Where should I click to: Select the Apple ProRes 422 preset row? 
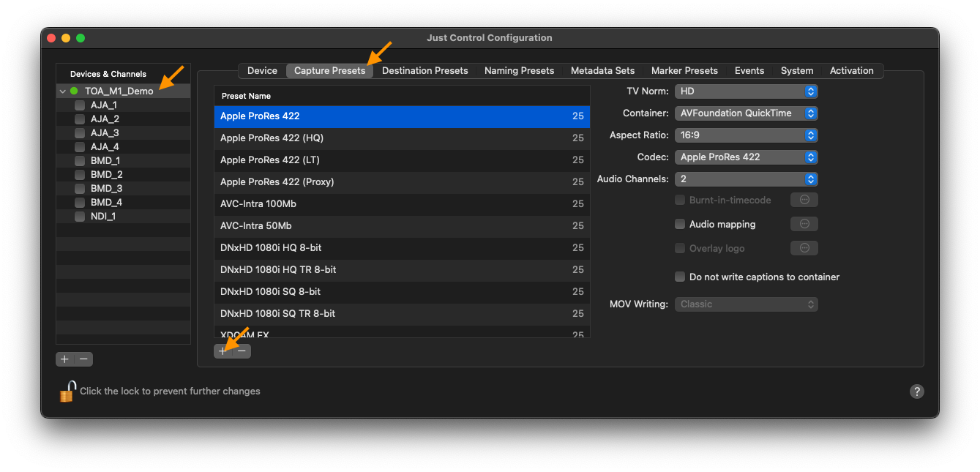[402, 116]
